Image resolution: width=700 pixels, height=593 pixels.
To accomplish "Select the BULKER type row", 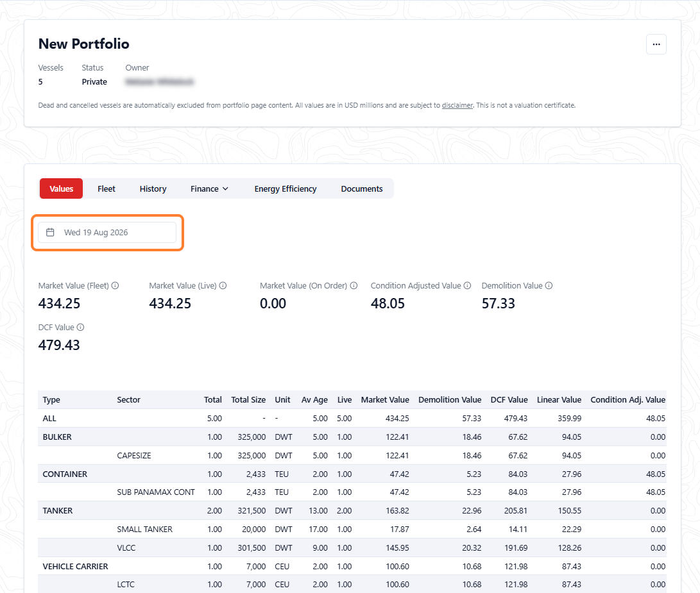I will tap(352, 437).
